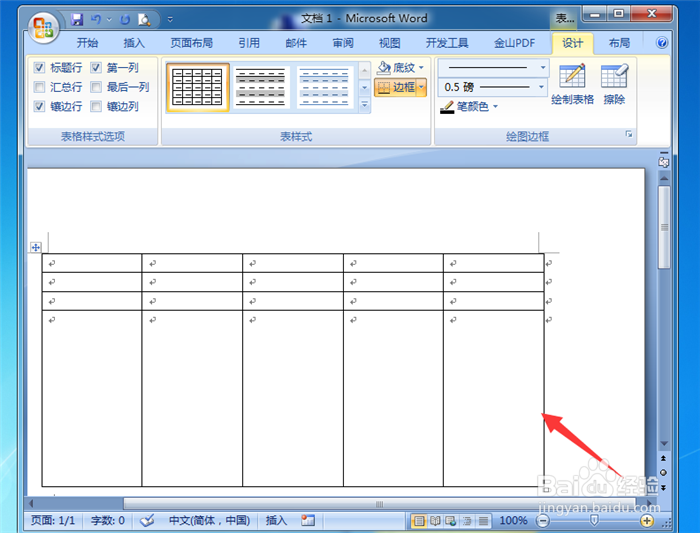The image size is (700, 533).
Task: Apply borders with the 边框 button
Action: coord(396,87)
